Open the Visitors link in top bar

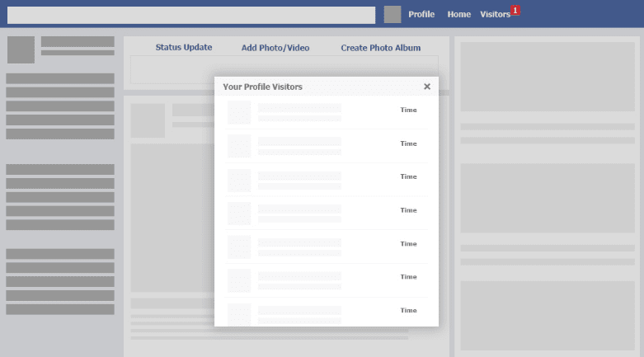click(x=495, y=14)
